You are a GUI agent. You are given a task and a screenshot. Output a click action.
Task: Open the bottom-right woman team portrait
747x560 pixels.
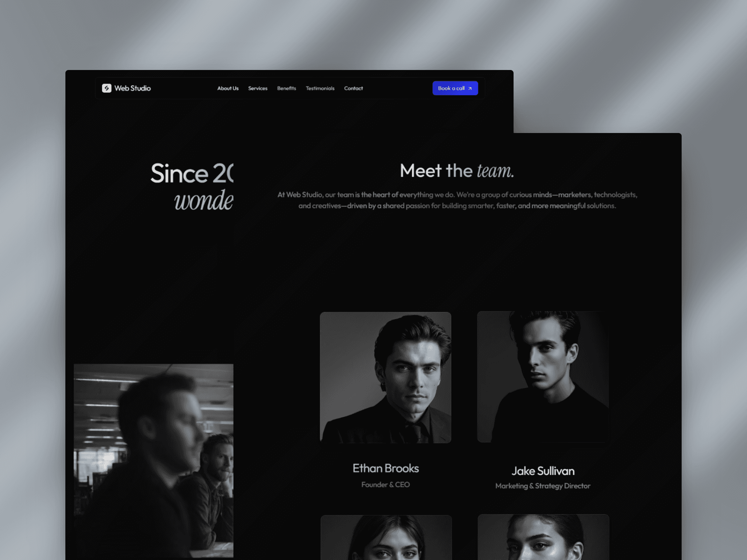click(544, 537)
